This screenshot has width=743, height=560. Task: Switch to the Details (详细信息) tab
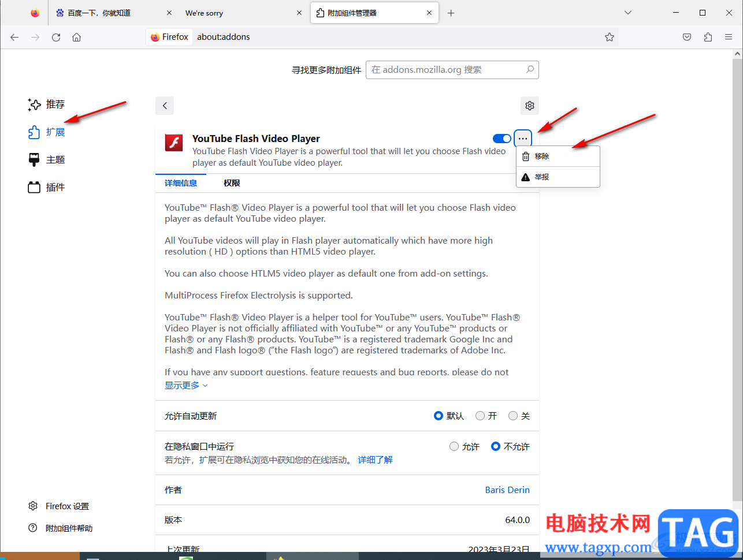tap(181, 183)
